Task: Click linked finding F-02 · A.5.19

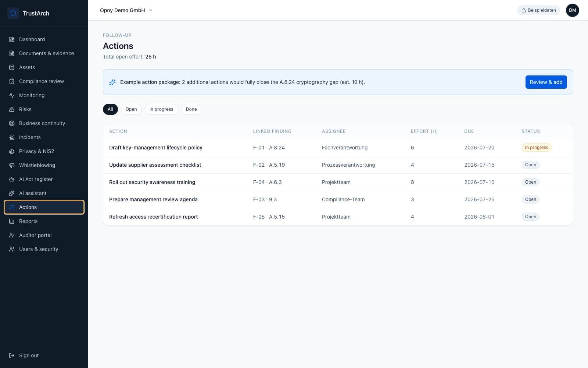Action: (x=269, y=165)
